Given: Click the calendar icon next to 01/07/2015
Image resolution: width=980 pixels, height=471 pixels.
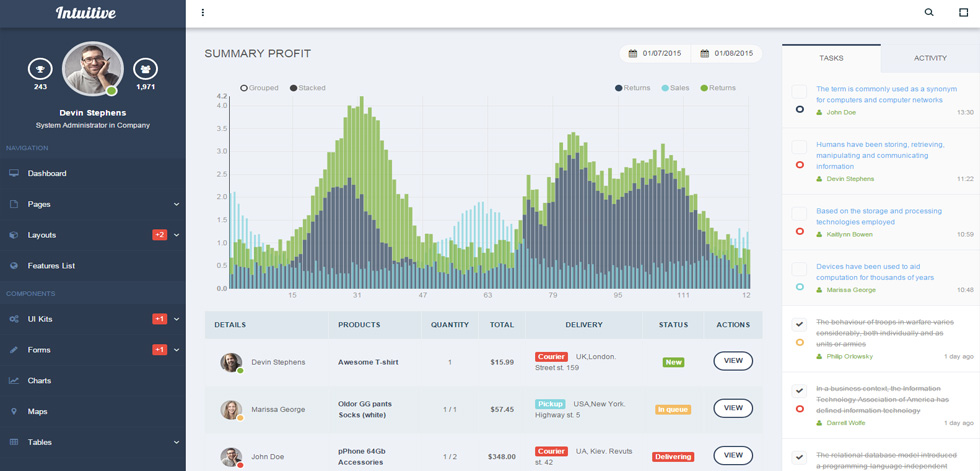Looking at the screenshot, I should [632, 54].
